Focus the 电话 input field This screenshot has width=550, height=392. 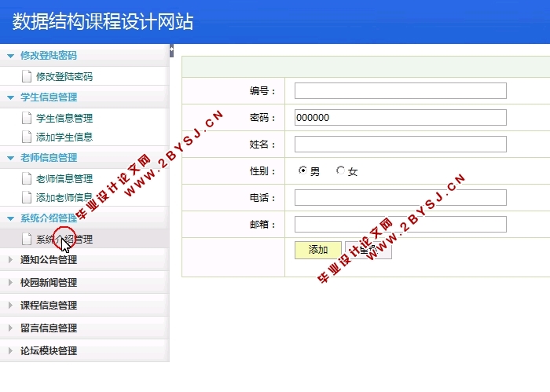401,198
